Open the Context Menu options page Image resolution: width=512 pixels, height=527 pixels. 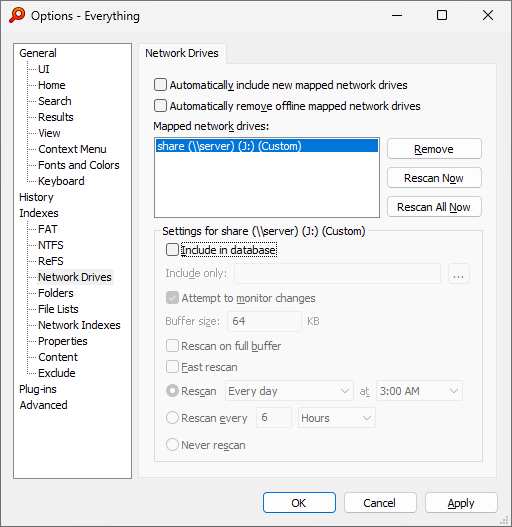click(72, 149)
